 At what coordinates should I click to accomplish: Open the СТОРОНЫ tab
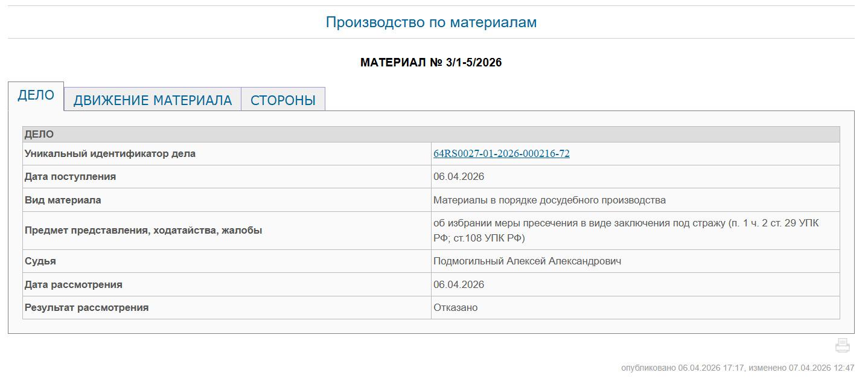tap(282, 100)
